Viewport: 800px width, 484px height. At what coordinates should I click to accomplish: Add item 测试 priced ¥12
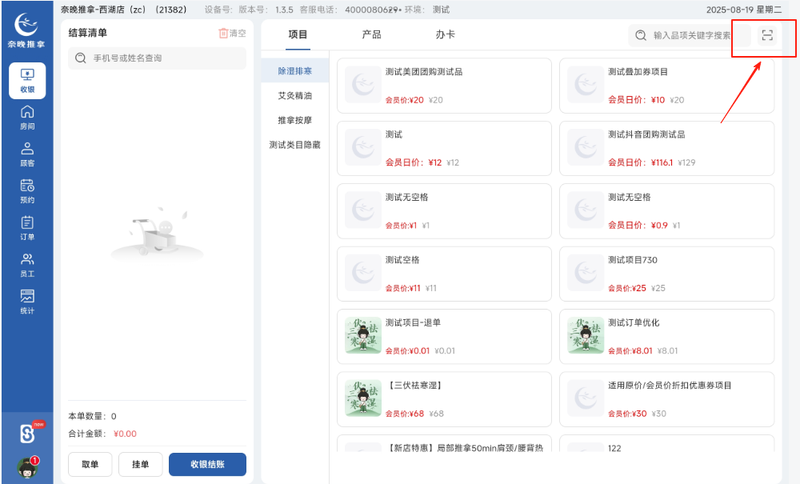tap(444, 148)
